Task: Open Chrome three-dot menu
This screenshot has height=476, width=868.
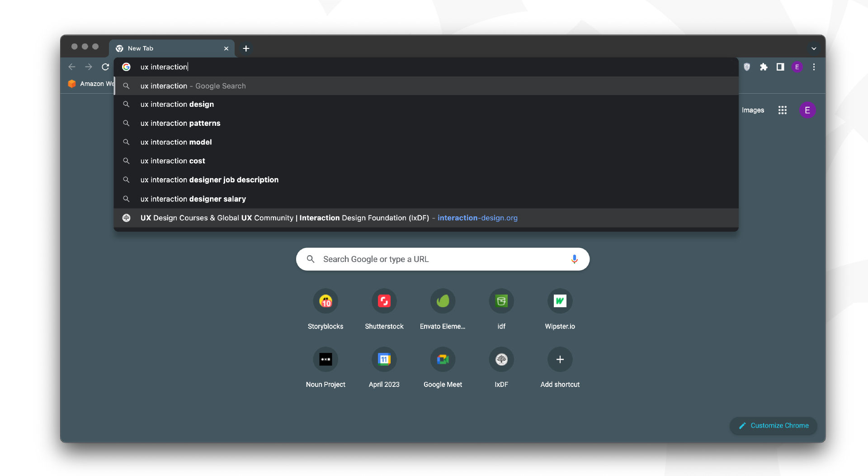Action: (814, 67)
